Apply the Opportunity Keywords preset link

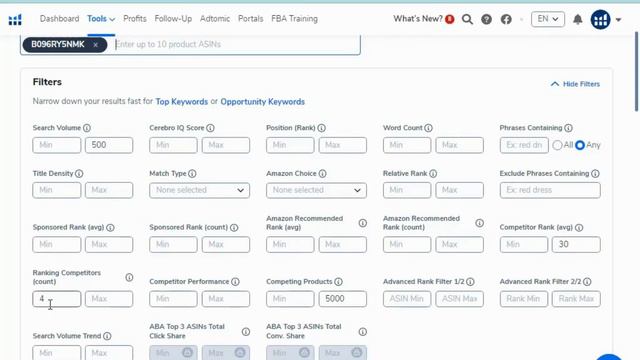coord(262,102)
